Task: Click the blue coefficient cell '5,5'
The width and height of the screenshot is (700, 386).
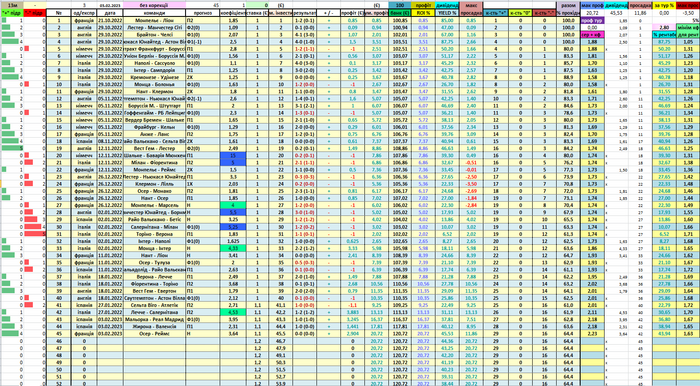Action: (x=233, y=212)
